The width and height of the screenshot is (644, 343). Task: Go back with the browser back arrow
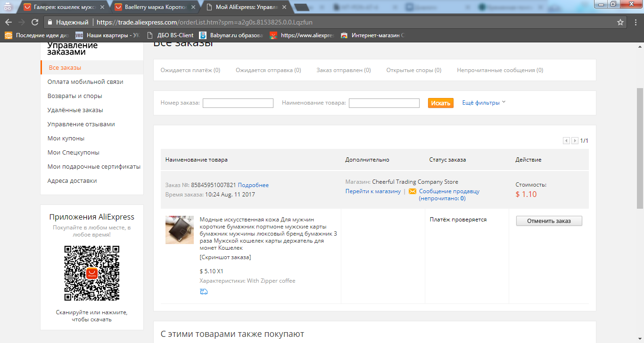coord(8,22)
